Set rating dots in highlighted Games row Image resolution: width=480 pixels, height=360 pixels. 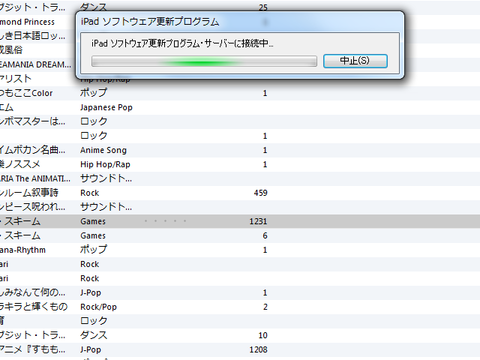(x=165, y=221)
